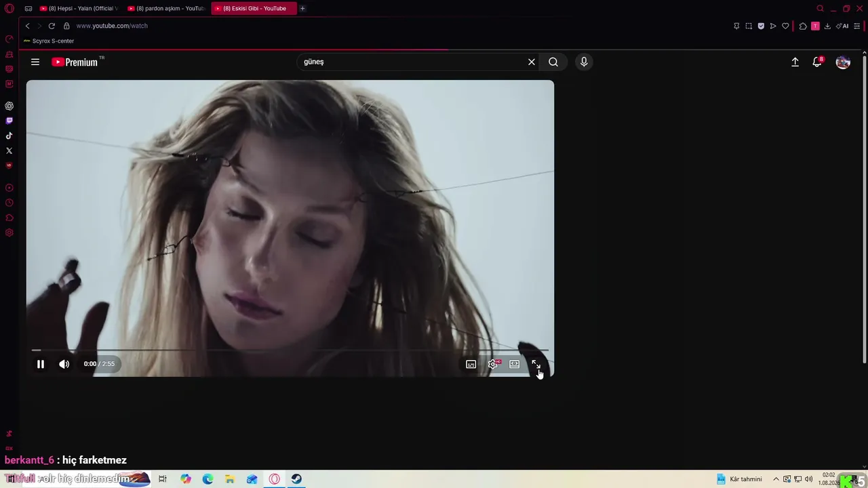The image size is (868, 488).
Task: Switch to theater mode view
Action: pos(515,364)
